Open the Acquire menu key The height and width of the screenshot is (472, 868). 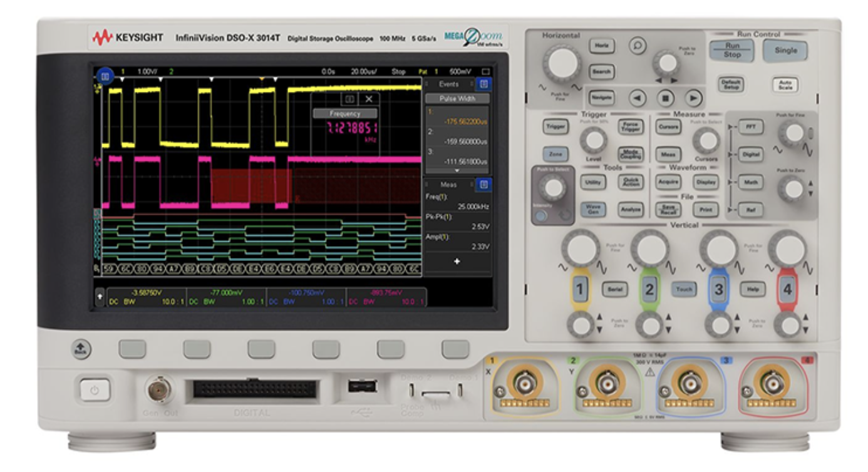668,182
